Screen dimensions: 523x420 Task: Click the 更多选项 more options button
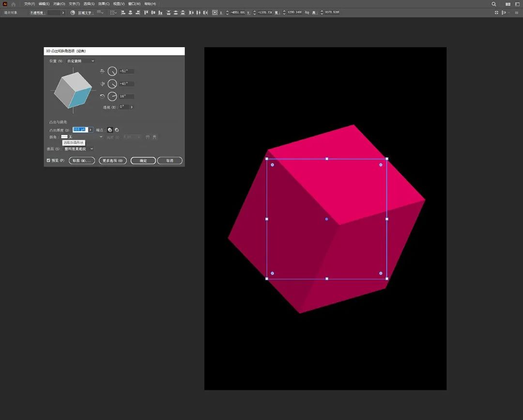pyautogui.click(x=113, y=160)
